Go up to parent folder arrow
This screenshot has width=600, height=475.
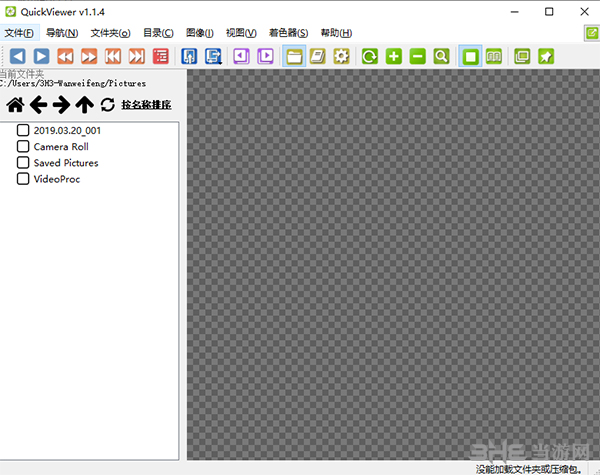pyautogui.click(x=85, y=105)
